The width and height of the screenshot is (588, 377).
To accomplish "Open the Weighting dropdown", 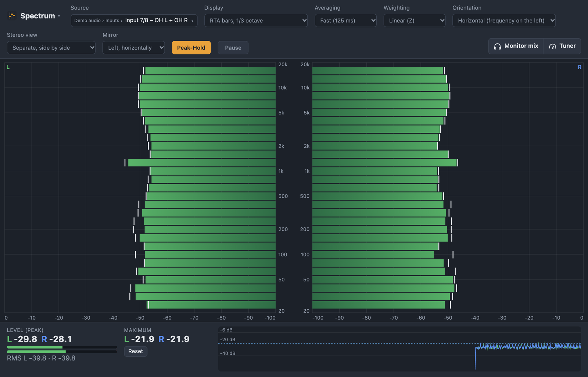I will coord(415,21).
